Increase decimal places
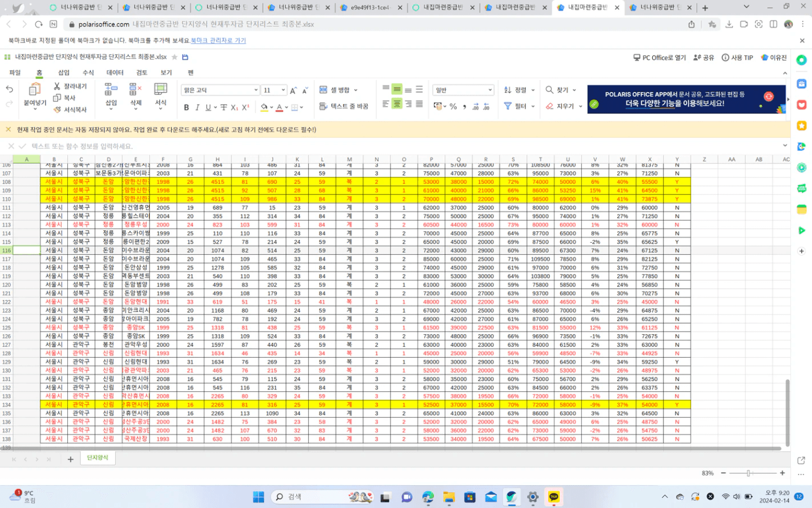This screenshot has width=812, height=508. pos(475,106)
